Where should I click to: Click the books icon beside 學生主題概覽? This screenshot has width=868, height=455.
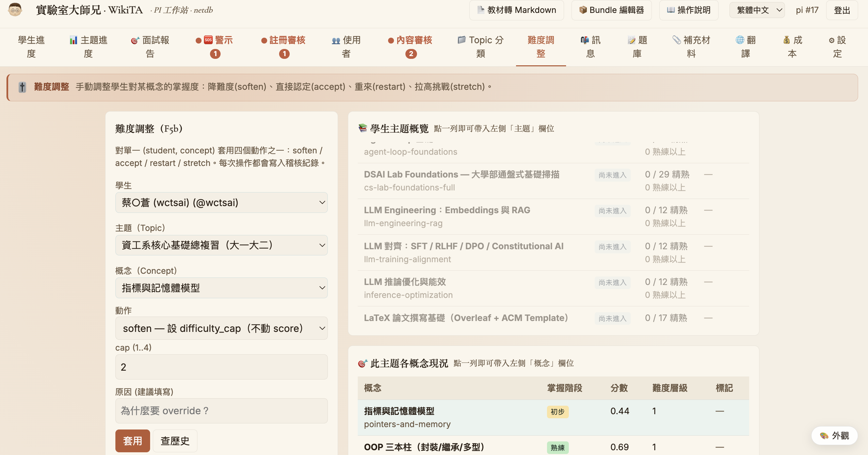(x=363, y=128)
